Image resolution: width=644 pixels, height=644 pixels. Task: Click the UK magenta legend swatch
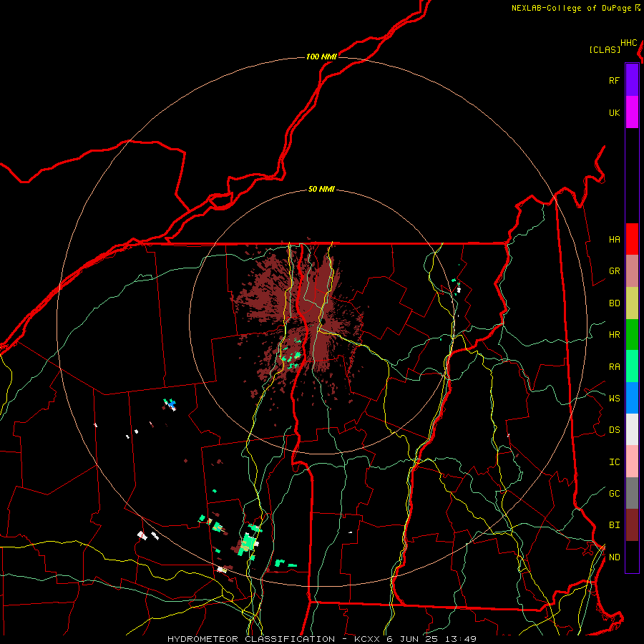(632, 112)
